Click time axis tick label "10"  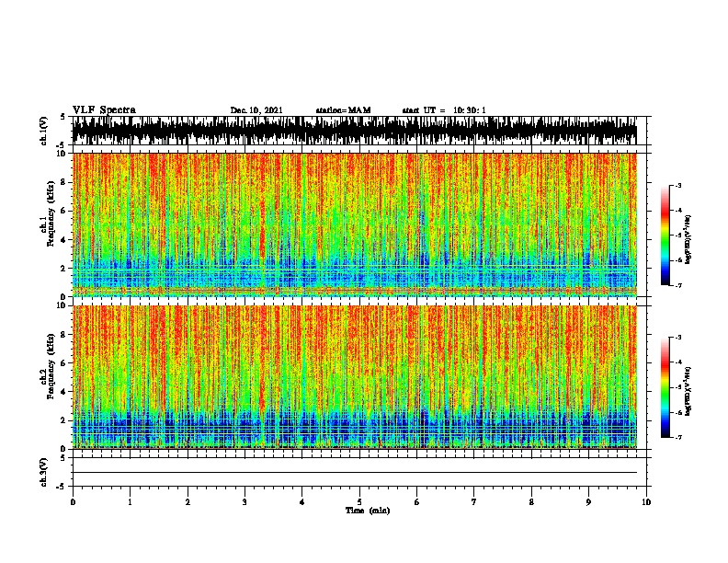click(646, 502)
